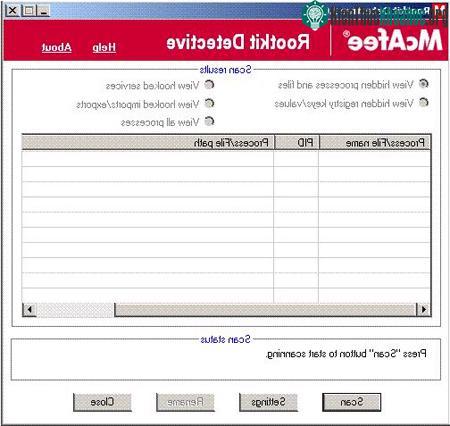Select View hooked services radio button

[209, 85]
